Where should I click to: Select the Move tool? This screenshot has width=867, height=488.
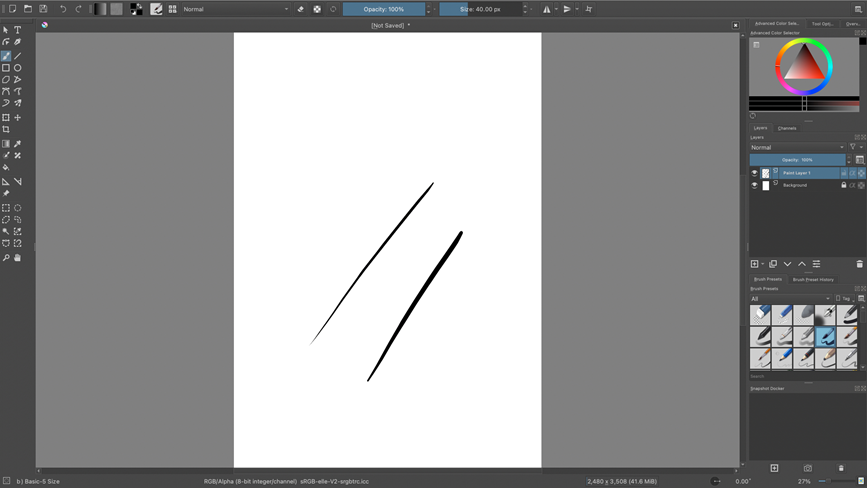[x=18, y=118]
